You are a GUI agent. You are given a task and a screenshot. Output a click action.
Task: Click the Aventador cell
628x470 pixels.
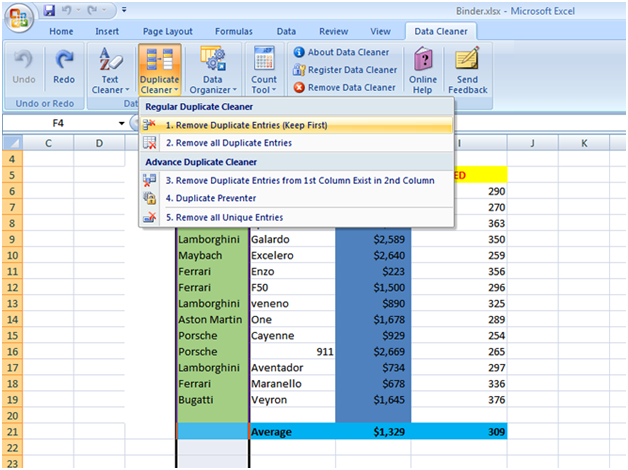coord(292,368)
